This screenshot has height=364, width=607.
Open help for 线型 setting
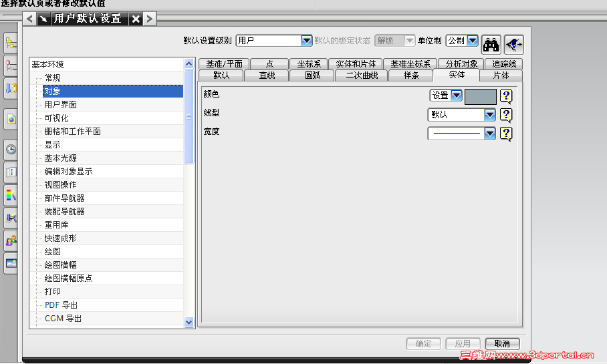point(506,114)
